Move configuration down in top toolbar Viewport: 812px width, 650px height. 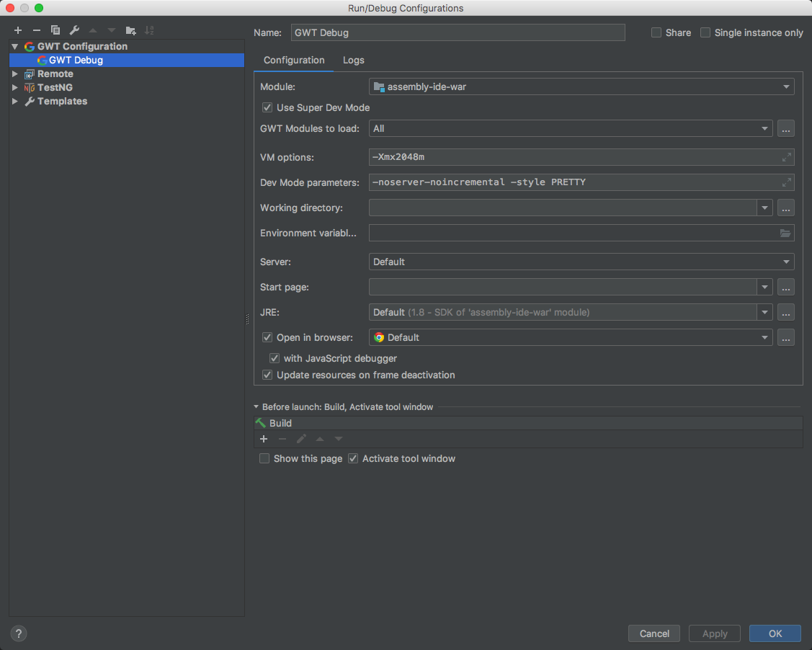tap(112, 30)
